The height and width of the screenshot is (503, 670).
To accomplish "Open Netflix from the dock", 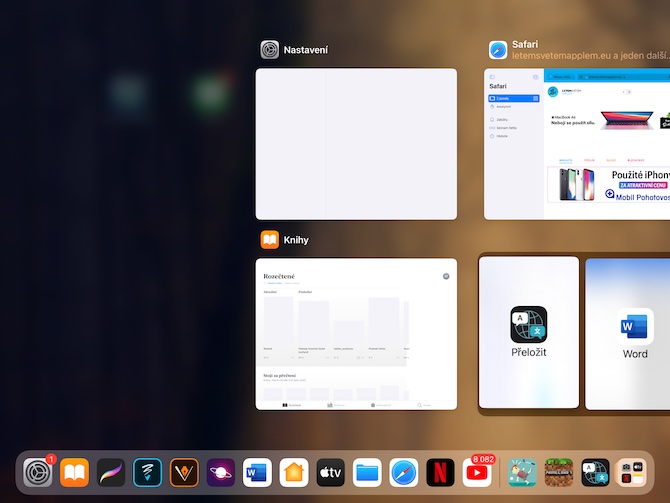I will point(441,473).
